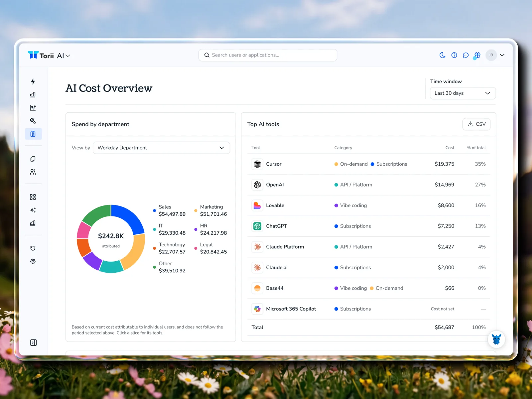Click the refresh sync sidebar icon
532x399 pixels.
(x=33, y=248)
